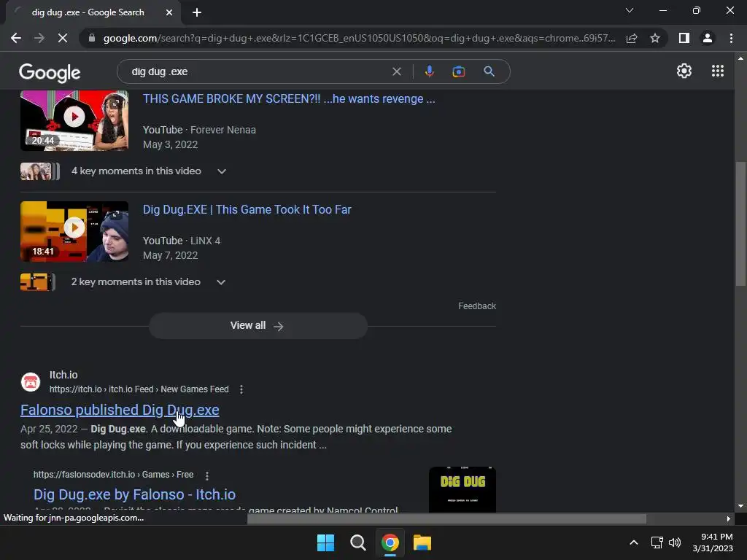This screenshot has width=747, height=560.
Task: Open the Google apps grid
Action: pos(718,71)
